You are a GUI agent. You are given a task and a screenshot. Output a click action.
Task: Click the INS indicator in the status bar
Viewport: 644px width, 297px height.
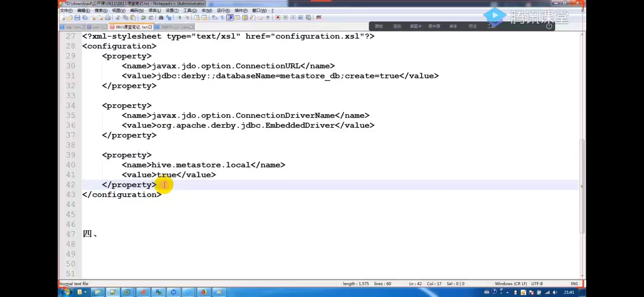coord(574,284)
